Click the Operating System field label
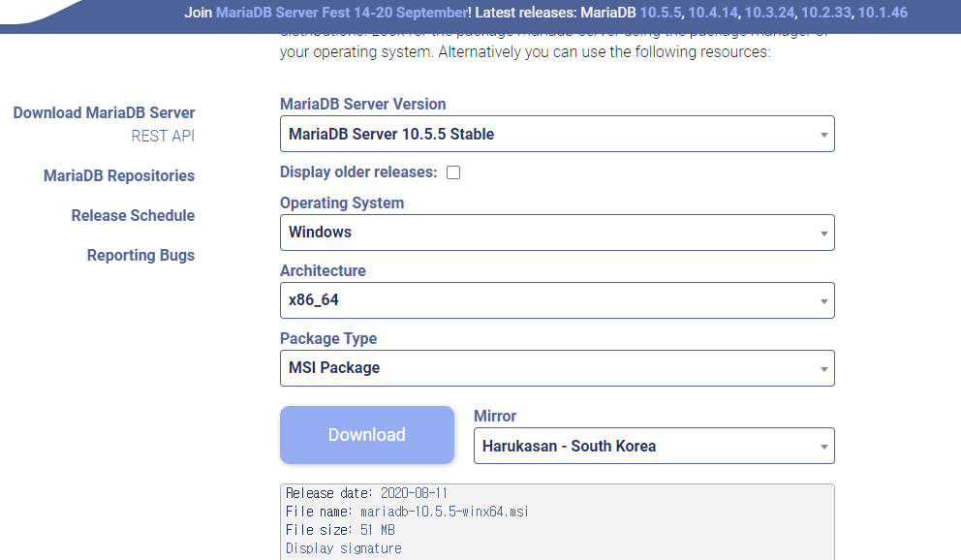This screenshot has height=560, width=961. (x=342, y=202)
